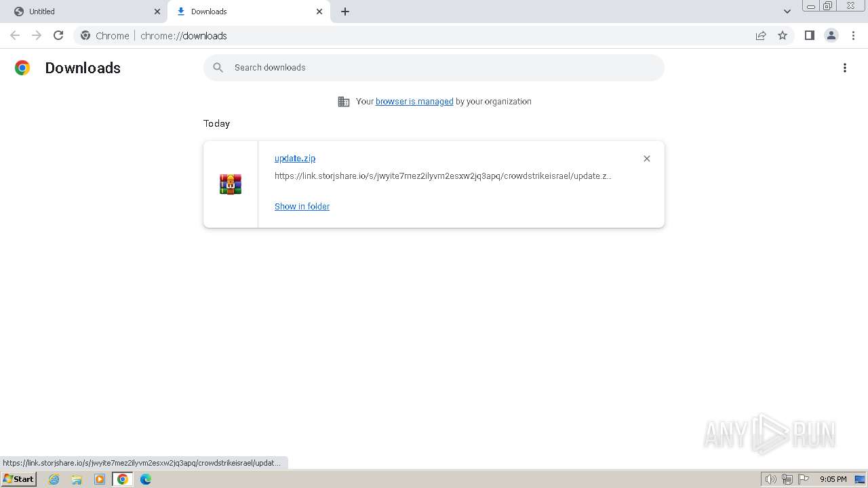Click the Today date label
The width and height of the screenshot is (868, 488).
click(x=216, y=123)
